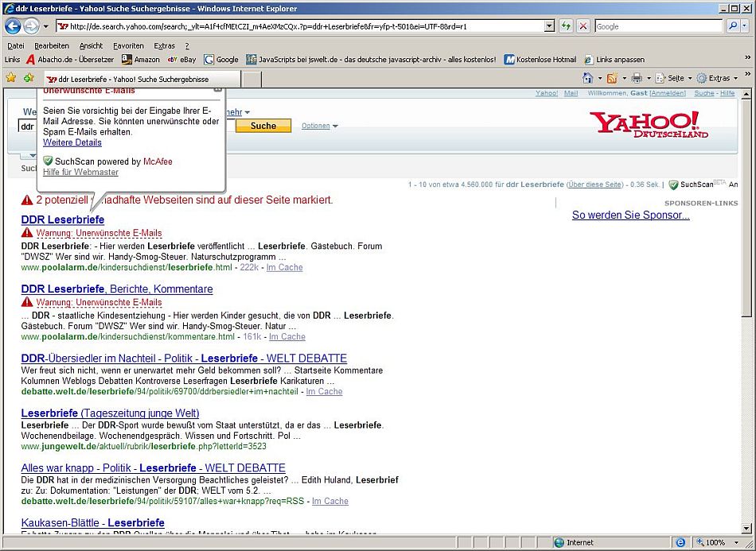Viewport: 756px width, 551px height.
Task: Open the Google bookmark in the Links bar
Action: [x=221, y=60]
